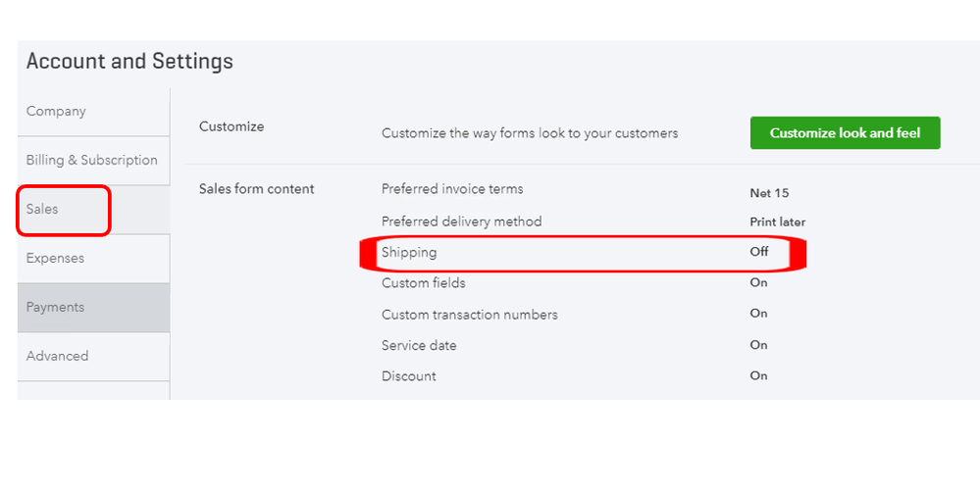Open the Customize section label
Image resolution: width=980 pixels, height=494 pixels.
pos(232,126)
